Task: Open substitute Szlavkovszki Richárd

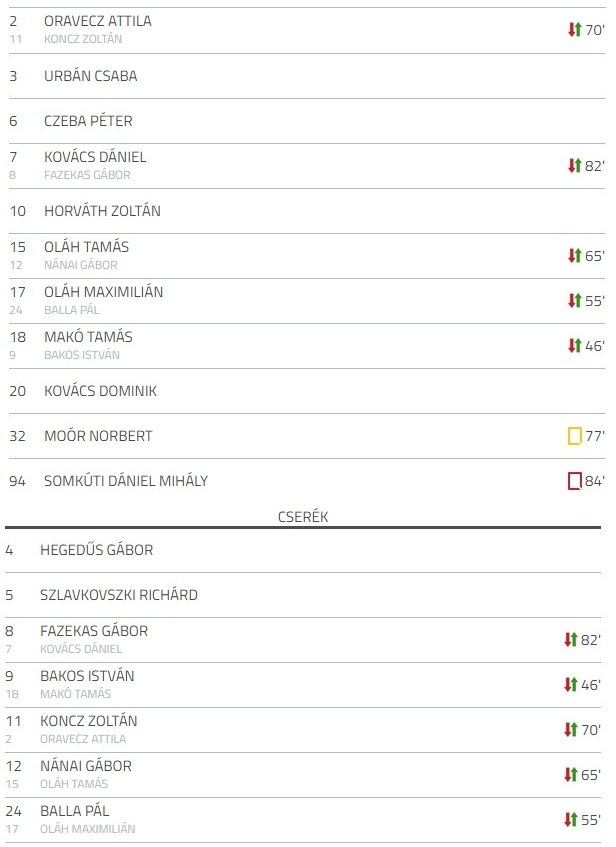Action: pos(119,595)
